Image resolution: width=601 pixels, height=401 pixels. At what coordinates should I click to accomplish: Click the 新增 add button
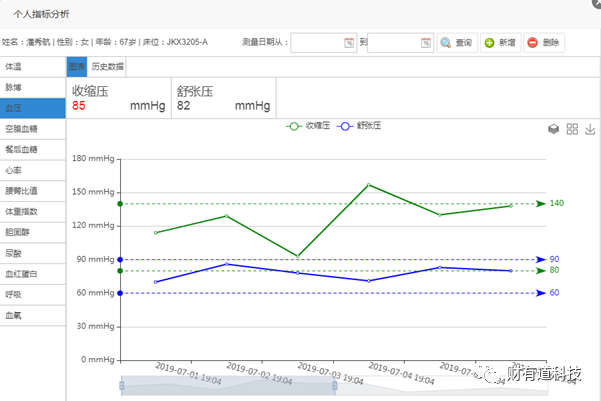(x=500, y=43)
